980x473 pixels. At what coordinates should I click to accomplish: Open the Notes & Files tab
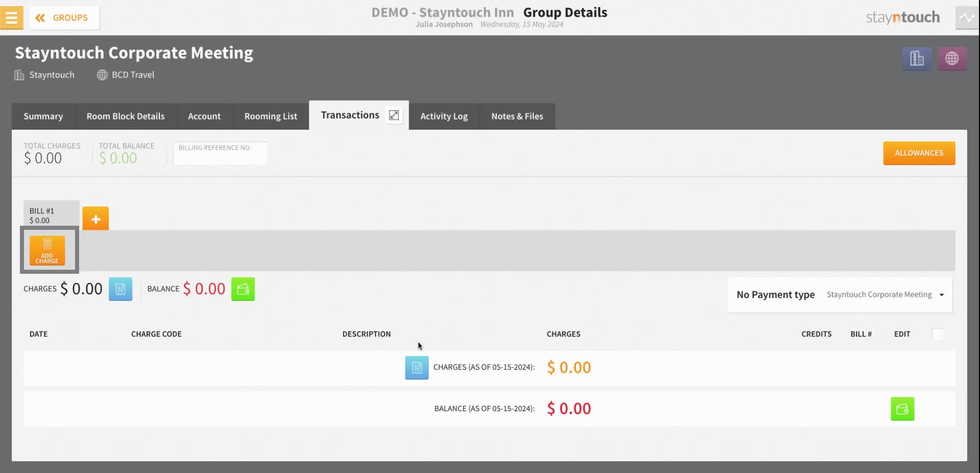[517, 116]
